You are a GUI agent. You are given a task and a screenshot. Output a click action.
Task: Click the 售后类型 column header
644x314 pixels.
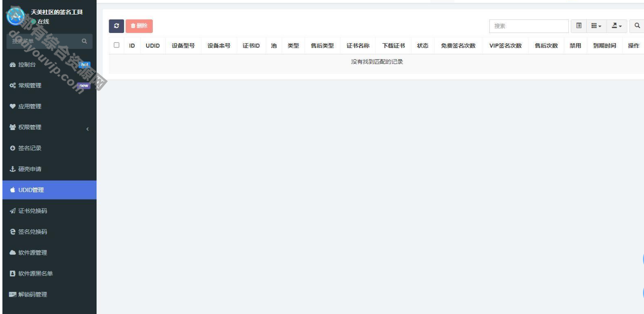322,46
